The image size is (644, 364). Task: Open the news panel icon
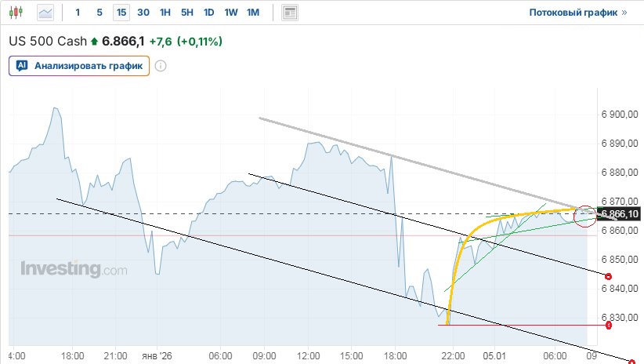pyautogui.click(x=290, y=13)
